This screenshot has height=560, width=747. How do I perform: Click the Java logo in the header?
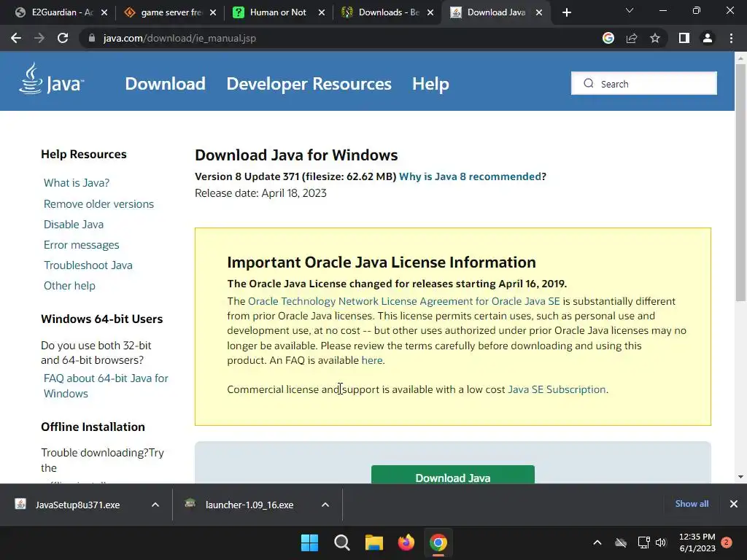click(52, 79)
